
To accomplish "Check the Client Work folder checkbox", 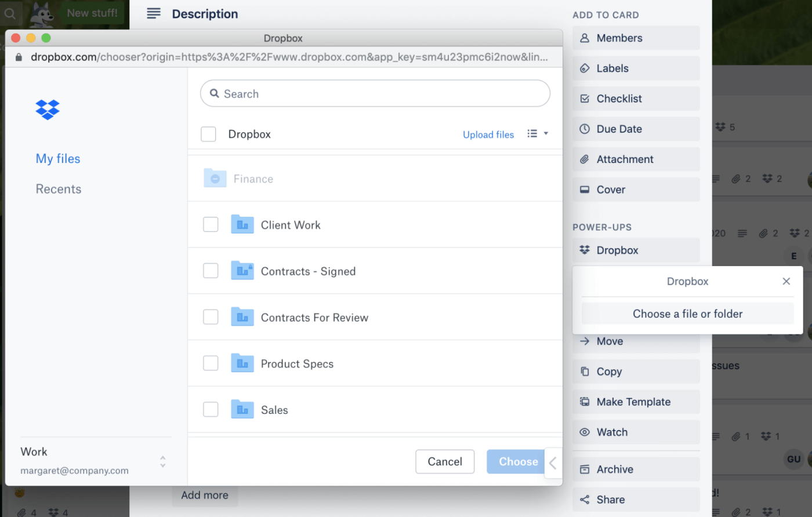I will click(211, 224).
